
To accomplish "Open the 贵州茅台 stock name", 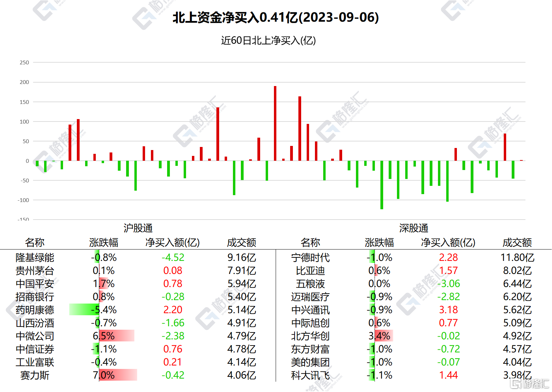I will (35, 271).
